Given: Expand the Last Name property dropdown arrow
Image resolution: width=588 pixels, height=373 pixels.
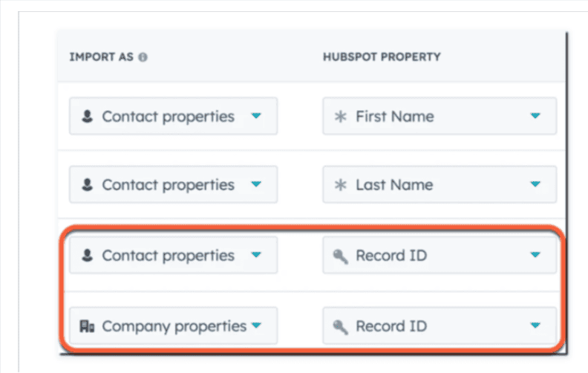Looking at the screenshot, I should (x=535, y=184).
